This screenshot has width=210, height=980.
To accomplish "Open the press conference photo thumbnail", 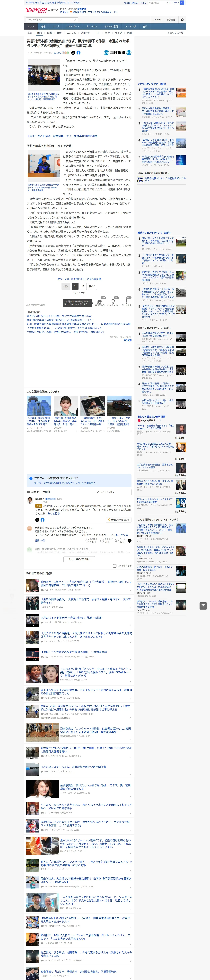I will pyautogui.click(x=44, y=166).
